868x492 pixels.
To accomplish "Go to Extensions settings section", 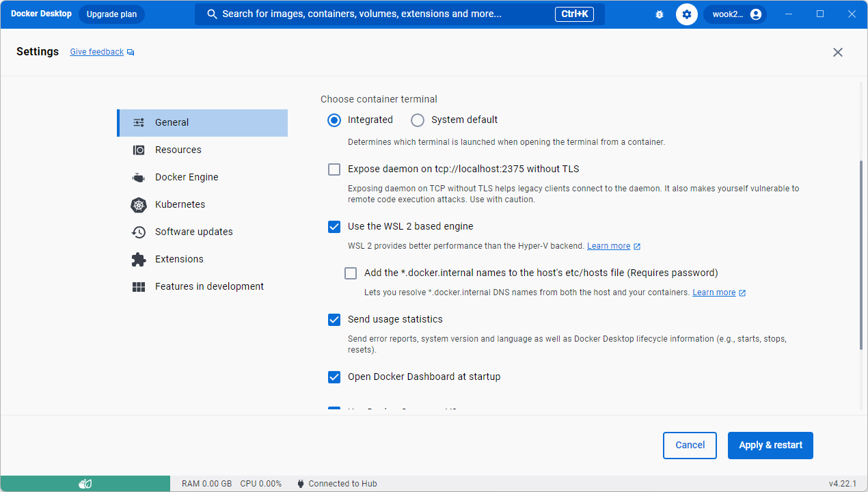I will tap(202, 260).
